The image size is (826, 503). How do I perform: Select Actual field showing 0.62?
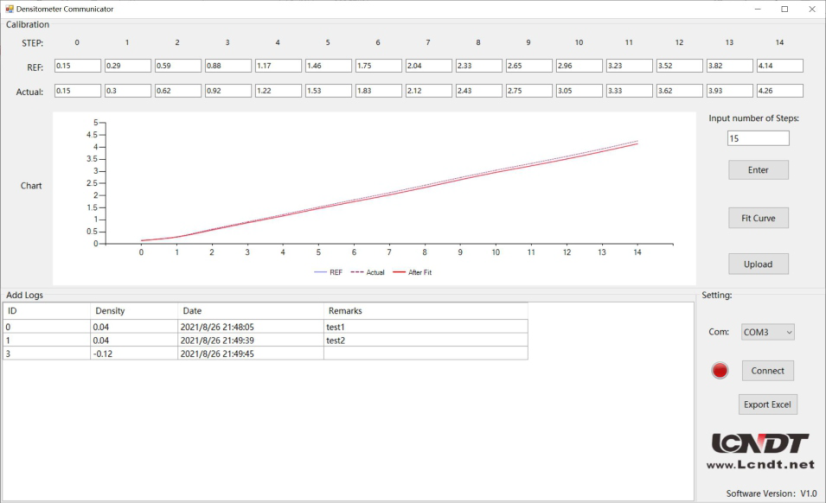[x=178, y=91]
